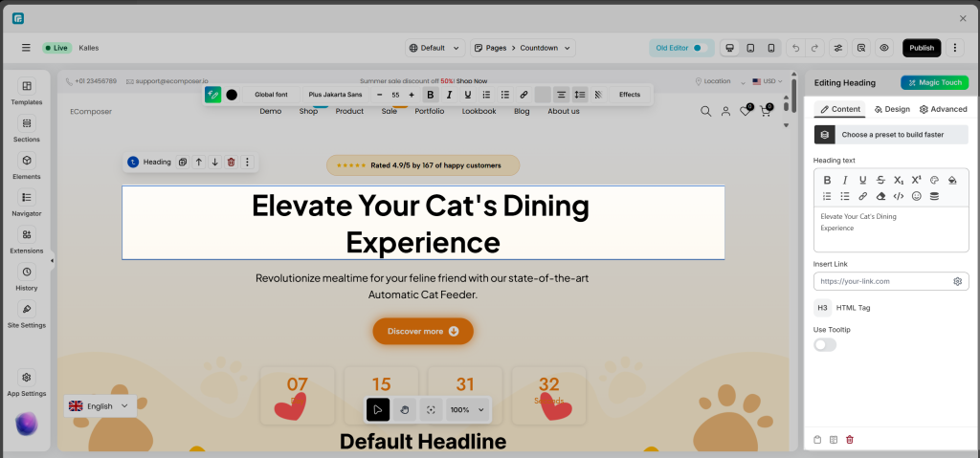Click the Publish button
Screen dimensions: 980x458
pos(922,48)
